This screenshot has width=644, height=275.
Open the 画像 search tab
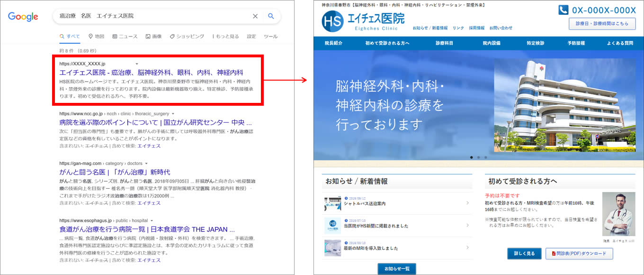(x=153, y=37)
